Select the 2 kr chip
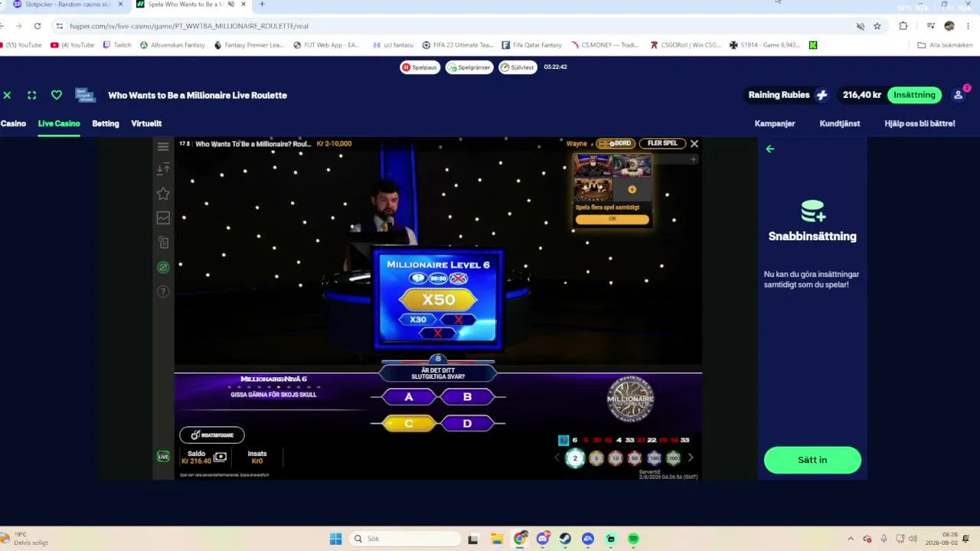The image size is (980, 551). pyautogui.click(x=575, y=458)
